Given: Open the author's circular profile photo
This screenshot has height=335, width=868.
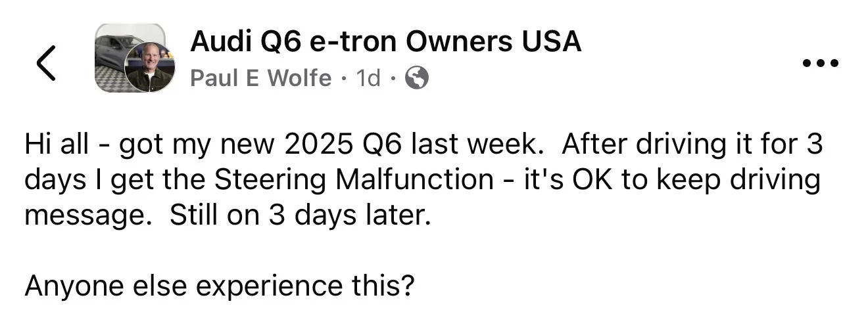Looking at the screenshot, I should (150, 67).
